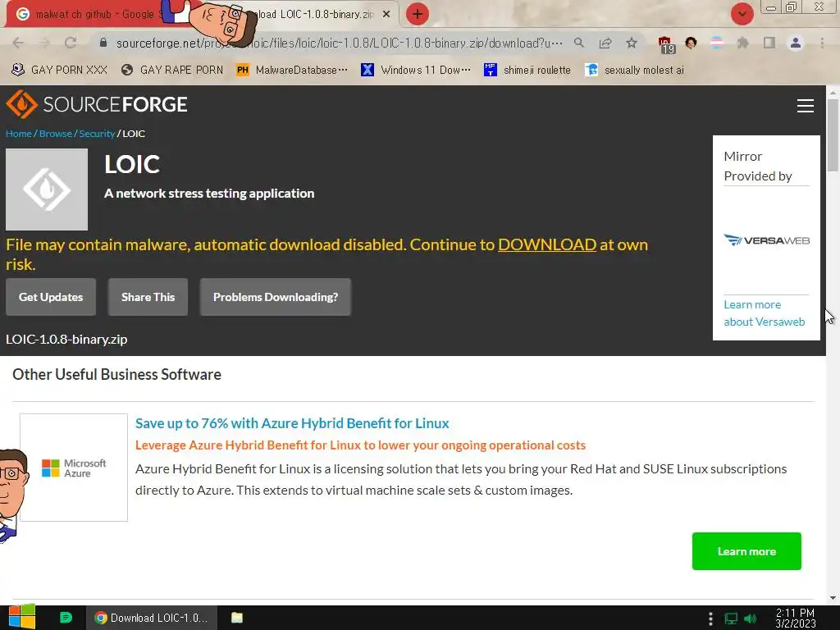Go back with the browser back arrow
This screenshot has width=840, height=630.
(18, 43)
